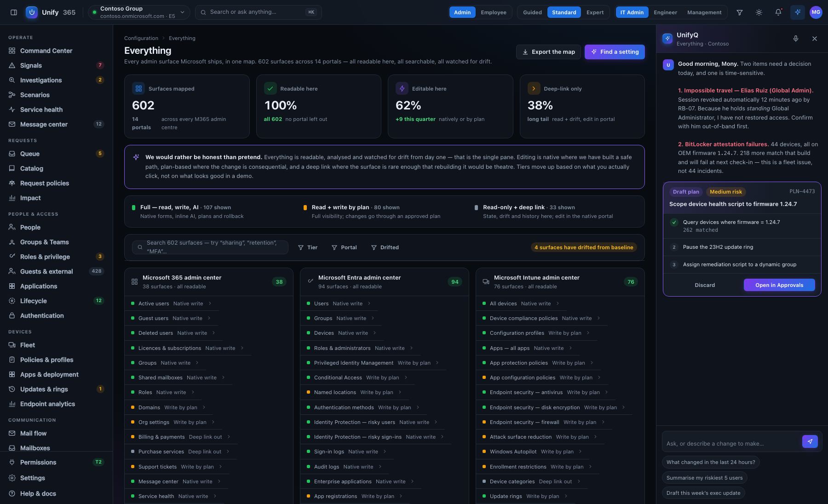
Task: Open Lifecycle in the sidebar
Action: point(56,301)
